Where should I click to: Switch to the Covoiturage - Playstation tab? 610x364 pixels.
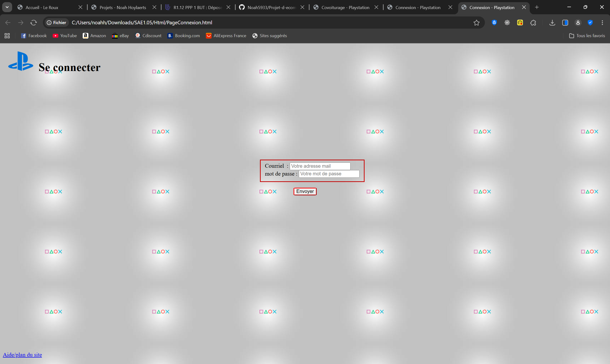[x=345, y=8]
